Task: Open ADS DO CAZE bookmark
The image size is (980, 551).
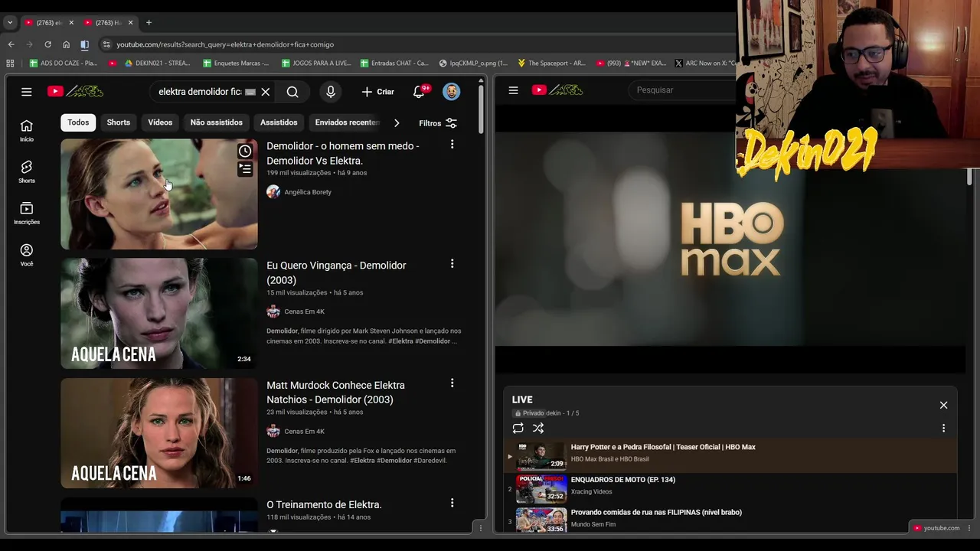Action: coord(64,63)
